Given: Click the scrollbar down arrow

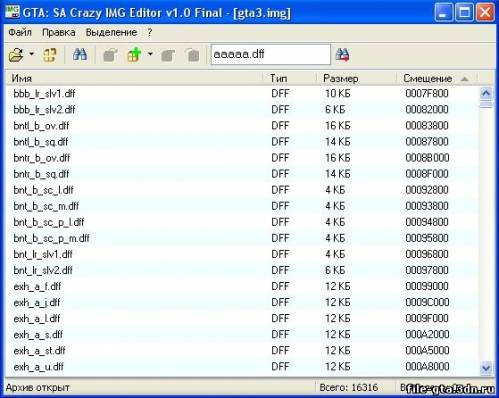Looking at the screenshot, I should 486,368.
